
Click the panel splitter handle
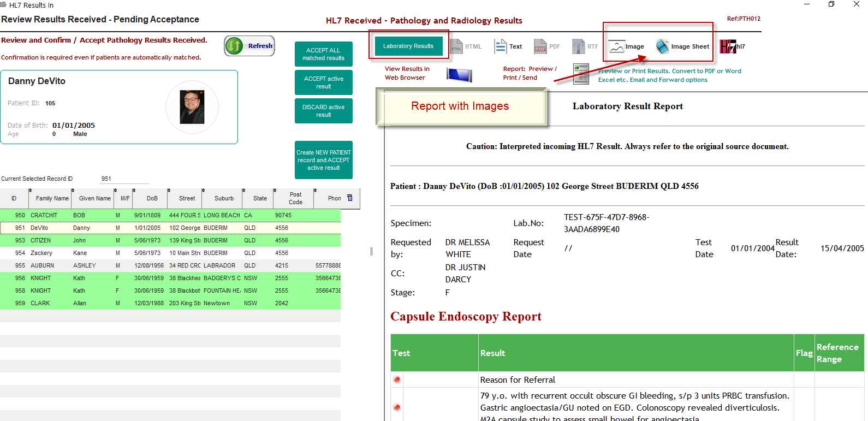click(371, 251)
